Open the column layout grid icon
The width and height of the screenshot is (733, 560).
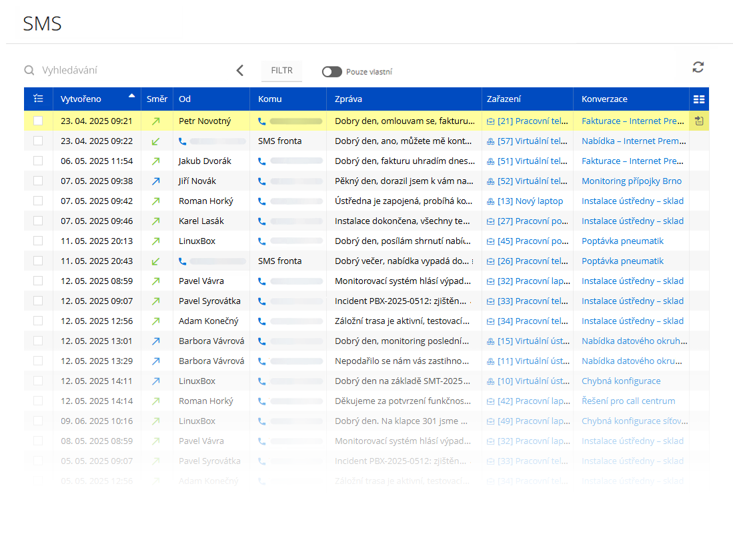(699, 99)
